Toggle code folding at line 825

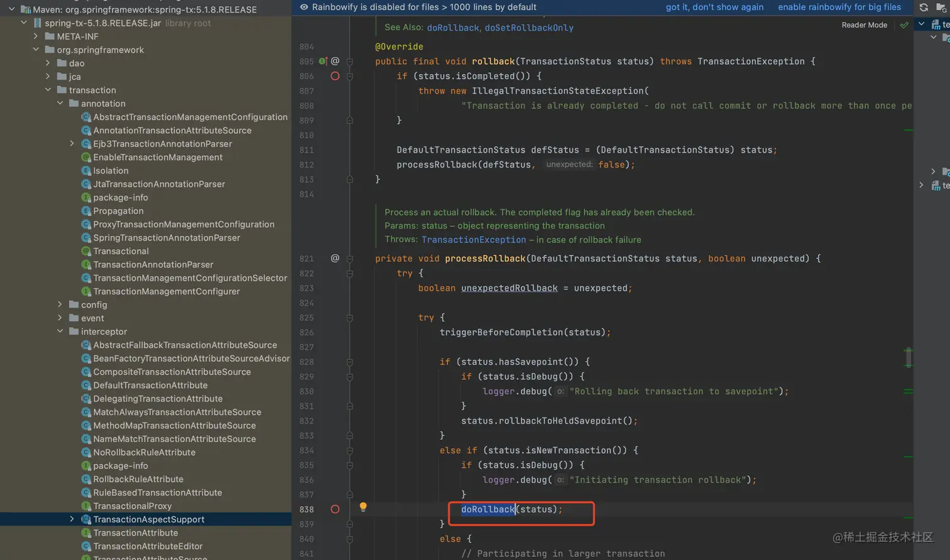click(x=350, y=318)
